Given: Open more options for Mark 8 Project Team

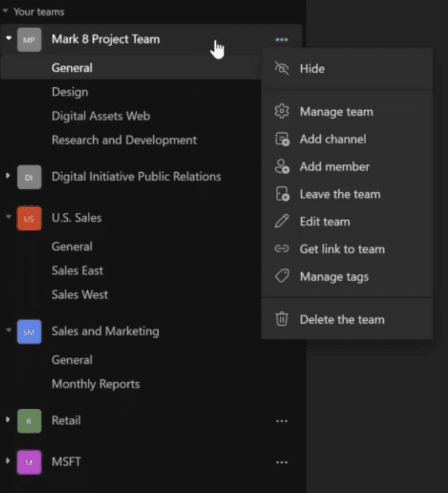Looking at the screenshot, I should [x=282, y=40].
